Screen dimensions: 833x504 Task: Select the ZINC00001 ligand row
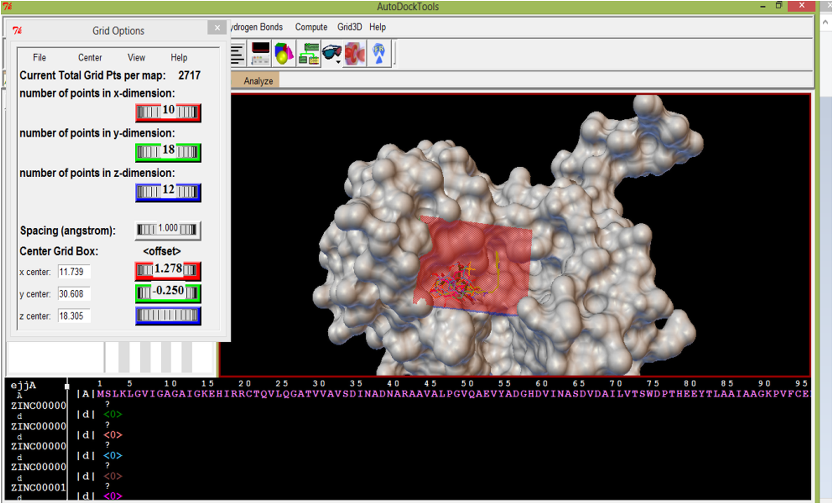[x=39, y=487]
